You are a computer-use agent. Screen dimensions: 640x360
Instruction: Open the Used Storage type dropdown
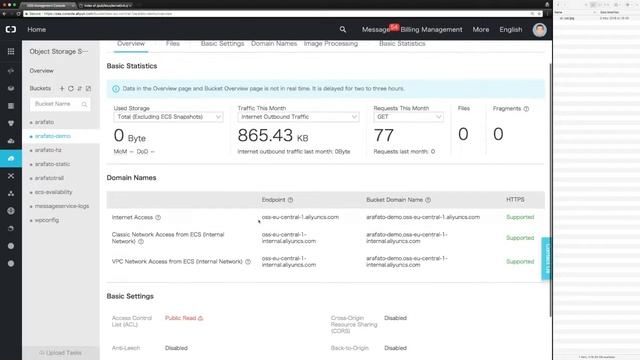pyautogui.click(x=168, y=117)
